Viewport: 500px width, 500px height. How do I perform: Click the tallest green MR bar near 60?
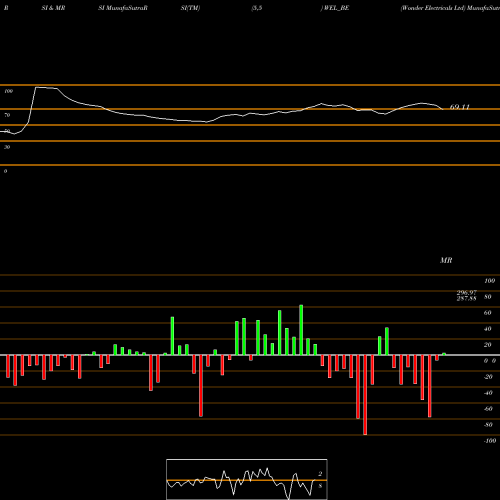point(301,330)
